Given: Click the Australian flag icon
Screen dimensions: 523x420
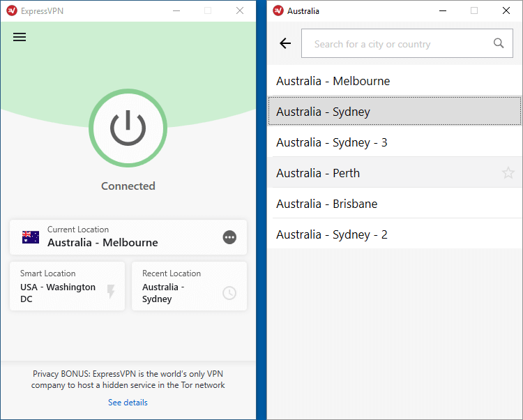Looking at the screenshot, I should 31,237.
